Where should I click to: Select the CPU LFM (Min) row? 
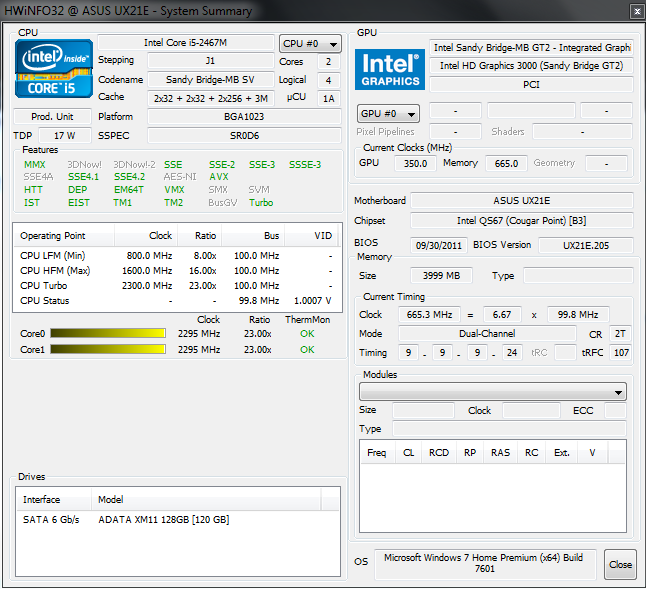(177, 256)
